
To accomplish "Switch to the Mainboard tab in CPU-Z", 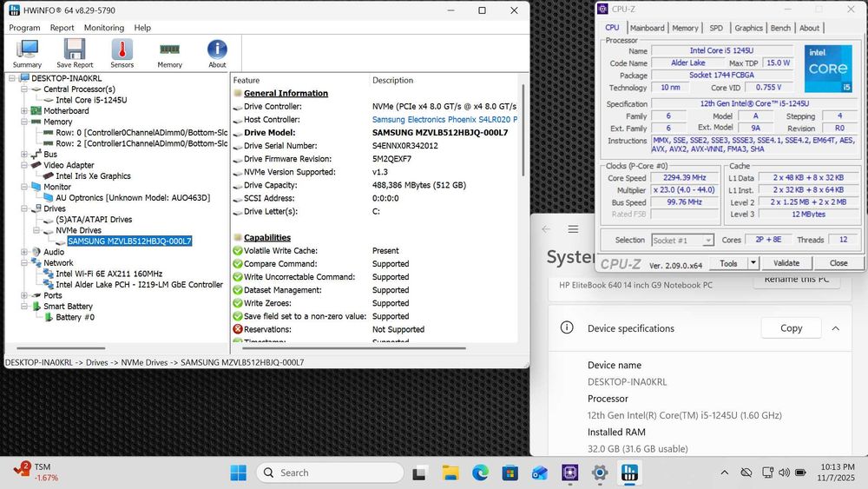I will (648, 28).
